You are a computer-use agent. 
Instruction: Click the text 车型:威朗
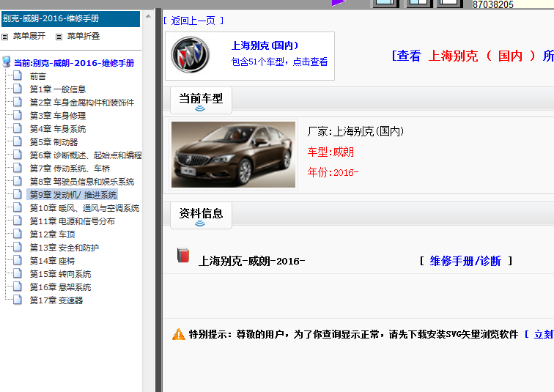point(330,152)
